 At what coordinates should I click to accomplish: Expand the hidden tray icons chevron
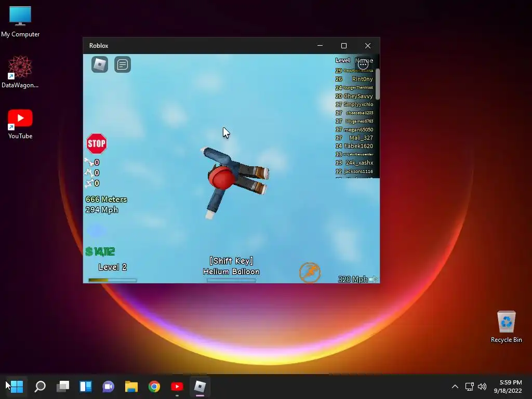pyautogui.click(x=455, y=387)
